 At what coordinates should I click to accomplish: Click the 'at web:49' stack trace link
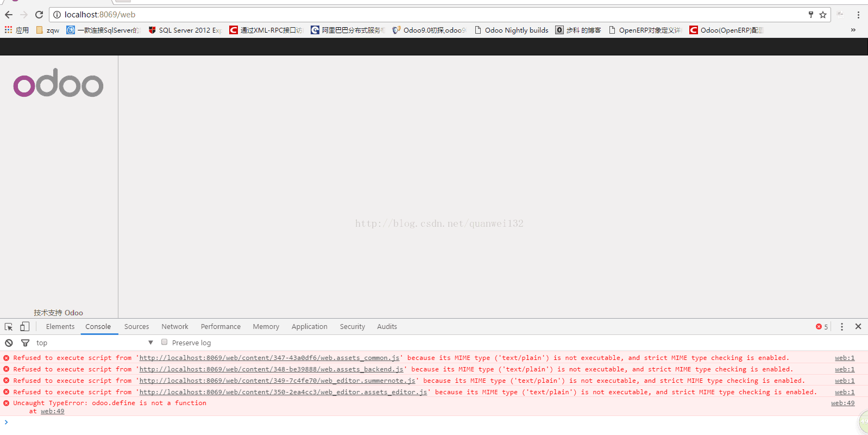coord(52,411)
